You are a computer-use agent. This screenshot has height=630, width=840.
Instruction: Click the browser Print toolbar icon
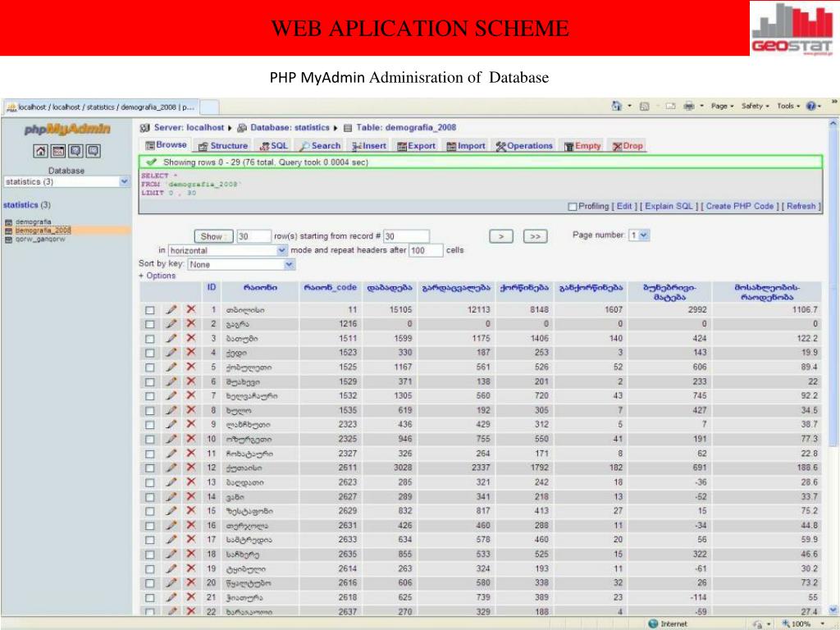pos(688,106)
